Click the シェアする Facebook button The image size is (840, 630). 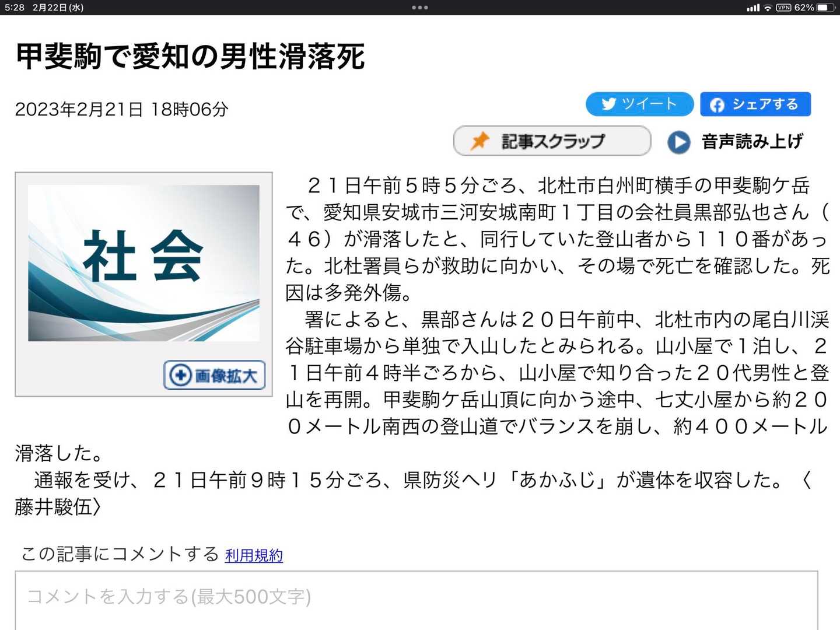[755, 104]
